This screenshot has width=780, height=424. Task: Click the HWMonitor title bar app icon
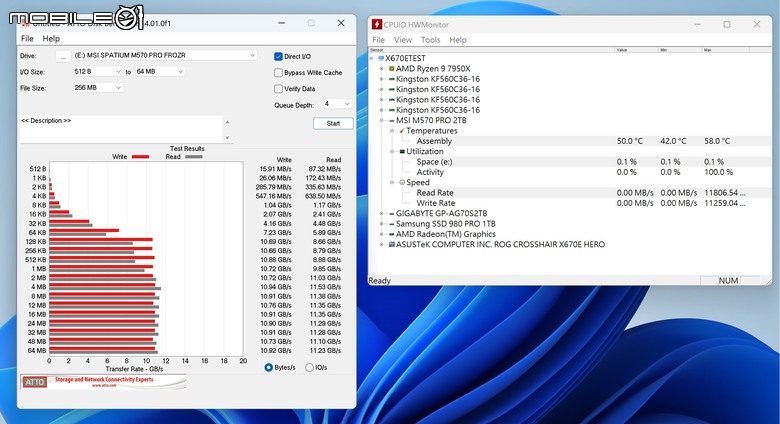pos(377,24)
